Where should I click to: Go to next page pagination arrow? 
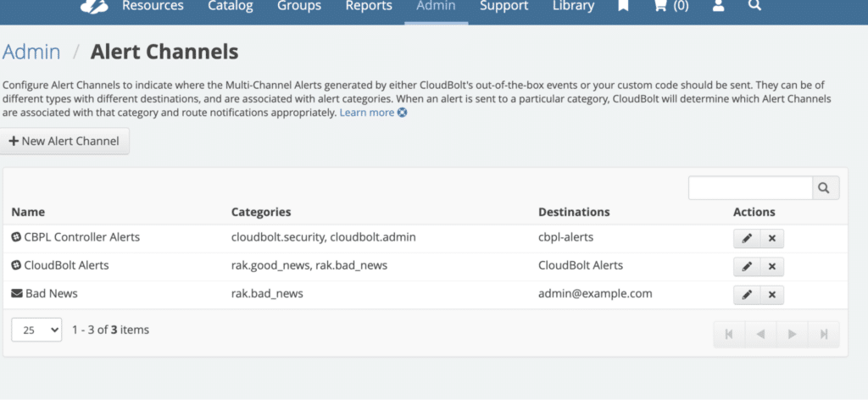pyautogui.click(x=793, y=334)
